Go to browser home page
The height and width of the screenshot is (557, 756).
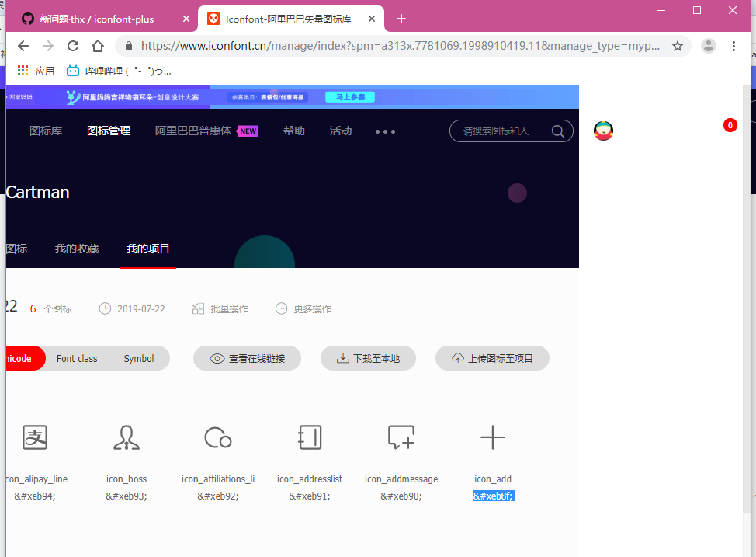[98, 46]
